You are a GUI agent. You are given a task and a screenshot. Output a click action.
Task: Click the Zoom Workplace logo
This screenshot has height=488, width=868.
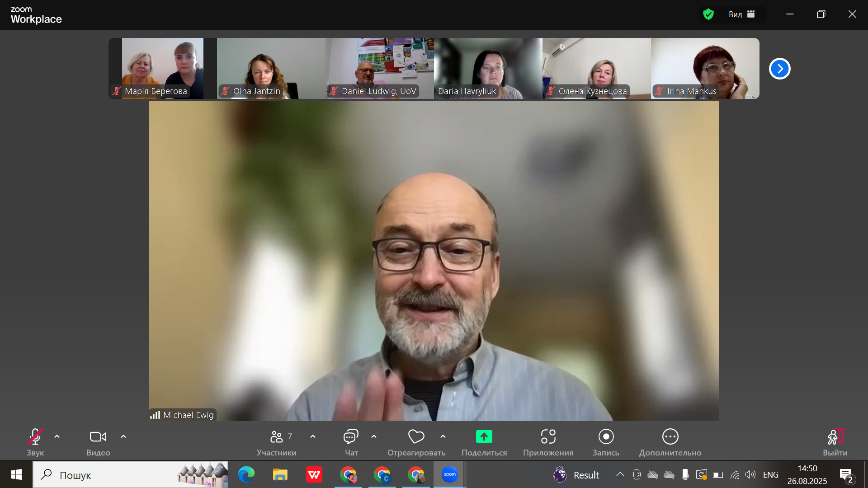coord(36,15)
